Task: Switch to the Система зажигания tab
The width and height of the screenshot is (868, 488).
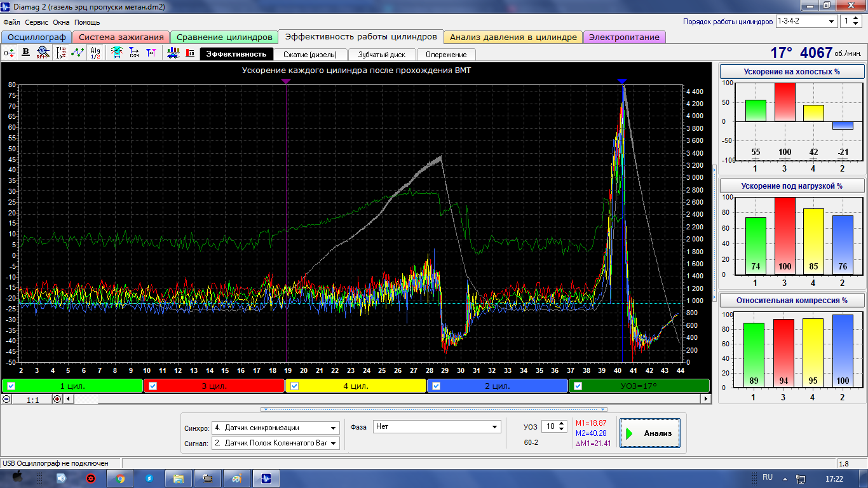Action: (121, 37)
